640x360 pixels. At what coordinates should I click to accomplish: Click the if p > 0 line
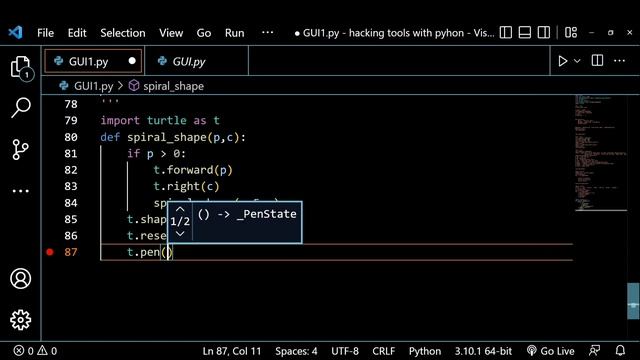156,153
